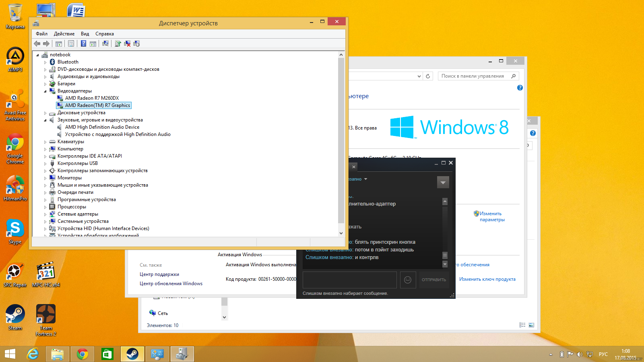Click the refresh button in Control Panel
644x362 pixels.
point(428,76)
